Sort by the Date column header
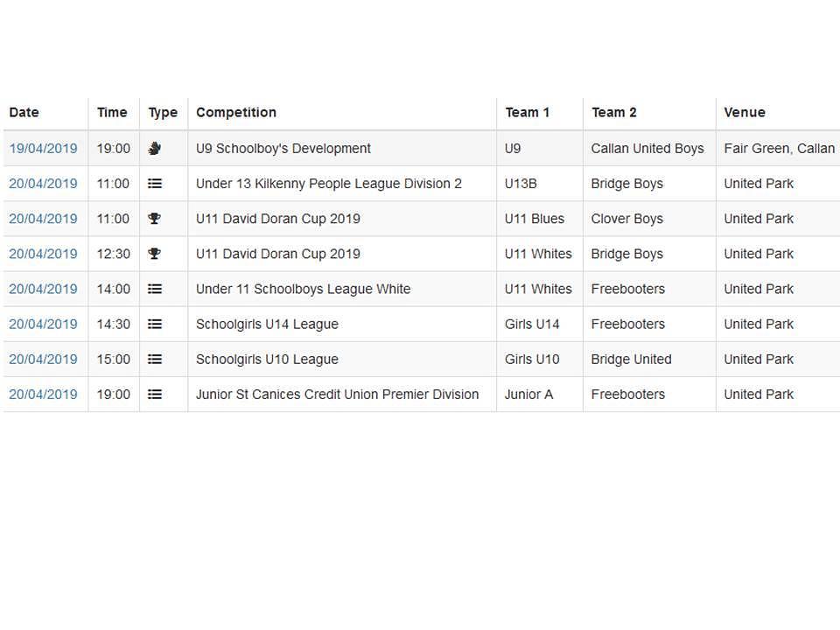 (x=24, y=113)
